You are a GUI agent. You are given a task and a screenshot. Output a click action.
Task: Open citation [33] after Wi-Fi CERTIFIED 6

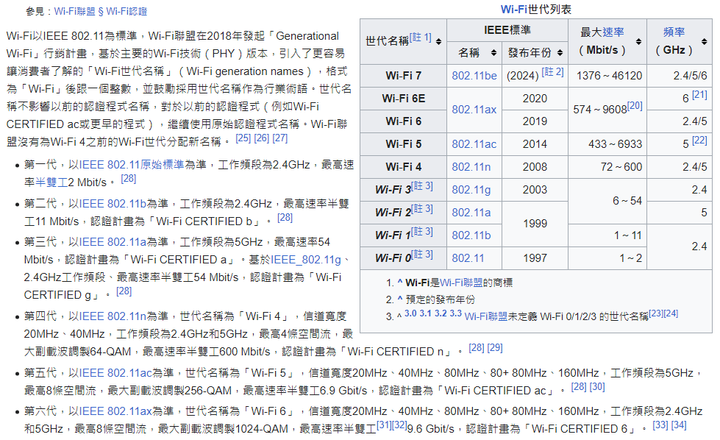point(660,425)
